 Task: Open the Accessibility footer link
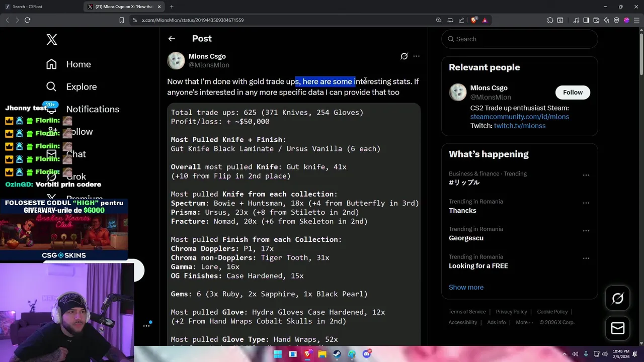point(463,322)
